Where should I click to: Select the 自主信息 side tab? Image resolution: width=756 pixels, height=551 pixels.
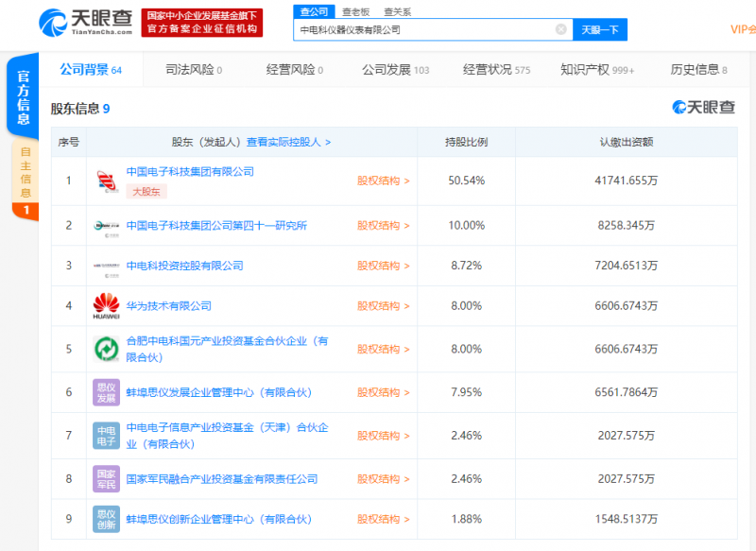click(x=26, y=172)
